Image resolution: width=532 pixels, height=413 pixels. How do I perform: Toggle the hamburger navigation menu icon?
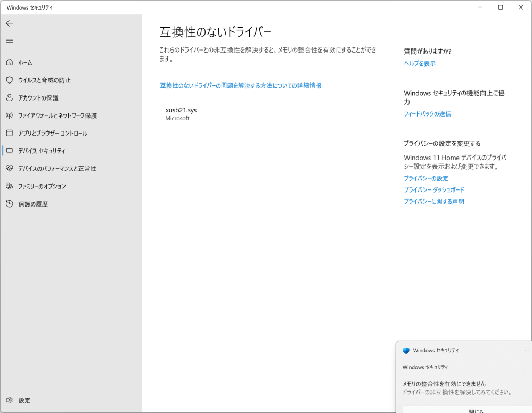[10, 40]
